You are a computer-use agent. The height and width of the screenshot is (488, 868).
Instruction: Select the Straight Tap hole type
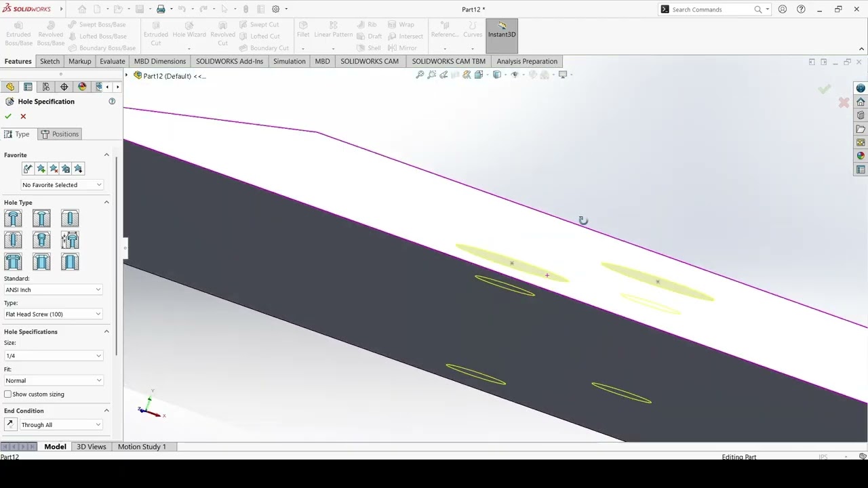click(13, 240)
